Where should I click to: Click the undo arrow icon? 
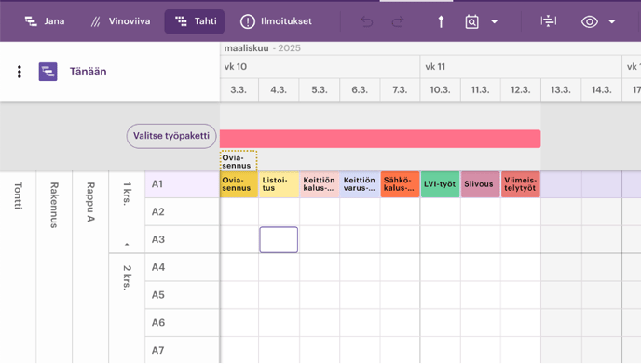(x=367, y=21)
